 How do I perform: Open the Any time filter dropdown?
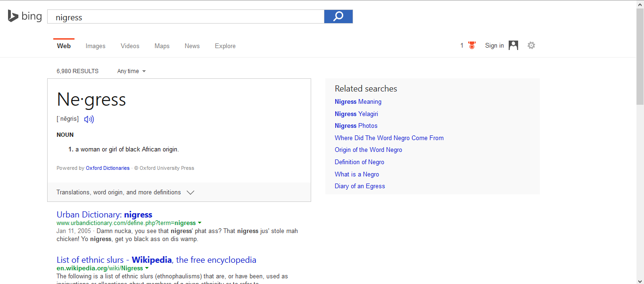(132, 71)
